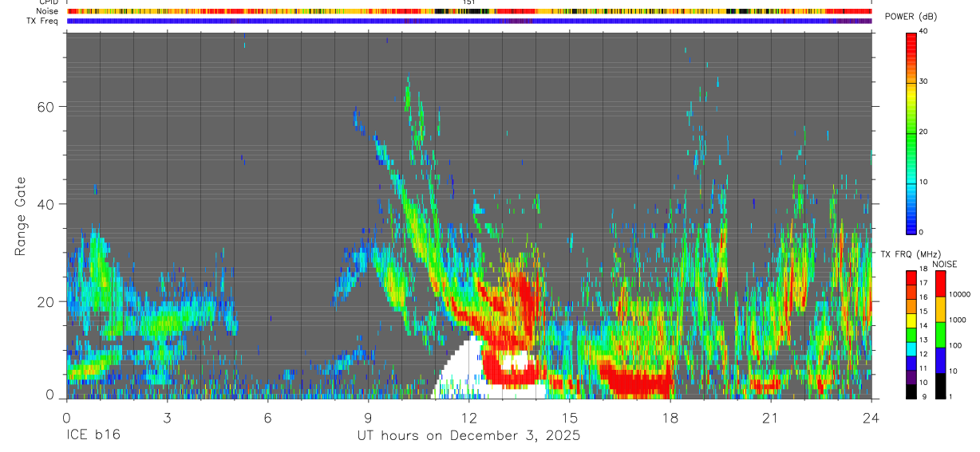This screenshot has width=980, height=452.
Task: Select the power color scale bar
Action: pos(911,132)
